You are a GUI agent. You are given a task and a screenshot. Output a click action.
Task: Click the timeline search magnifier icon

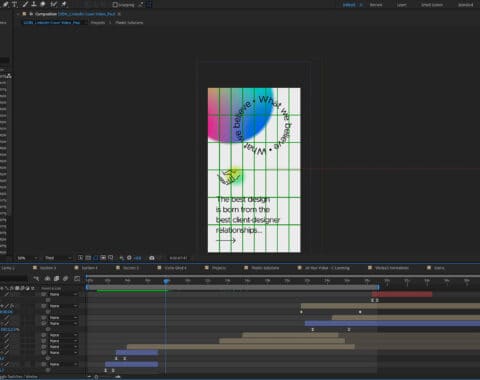pyautogui.click(x=36, y=278)
